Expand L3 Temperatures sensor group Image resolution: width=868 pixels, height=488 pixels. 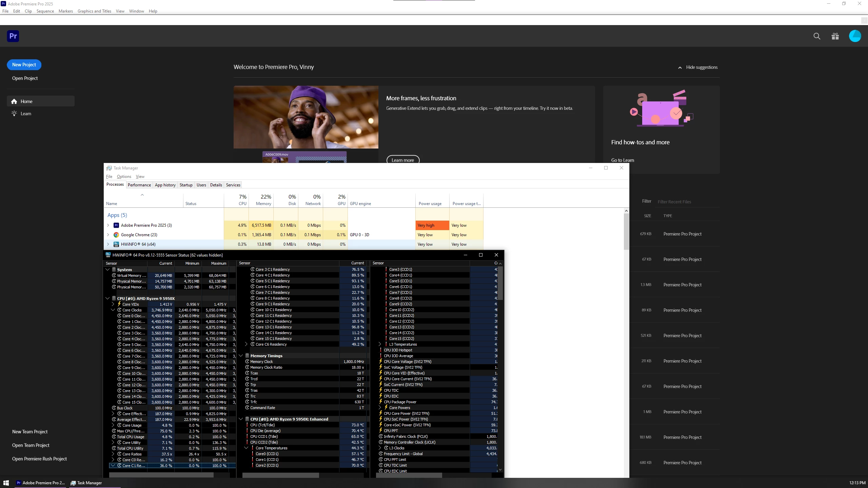click(380, 344)
